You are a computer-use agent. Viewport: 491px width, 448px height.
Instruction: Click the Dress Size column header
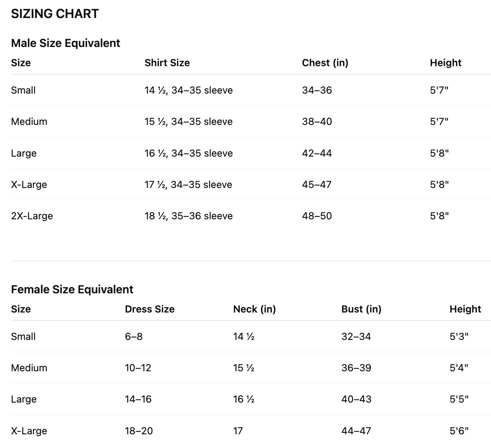[150, 309]
